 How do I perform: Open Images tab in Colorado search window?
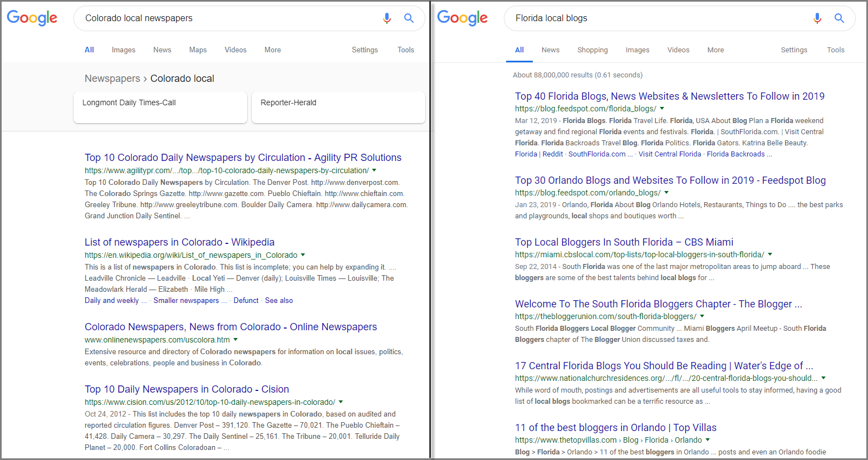(x=124, y=50)
